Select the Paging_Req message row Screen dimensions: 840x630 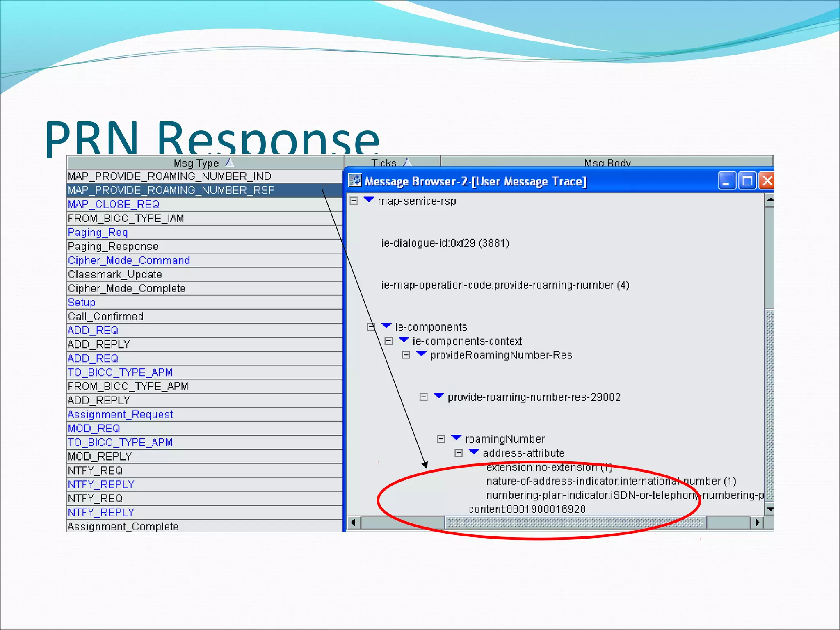click(x=205, y=233)
